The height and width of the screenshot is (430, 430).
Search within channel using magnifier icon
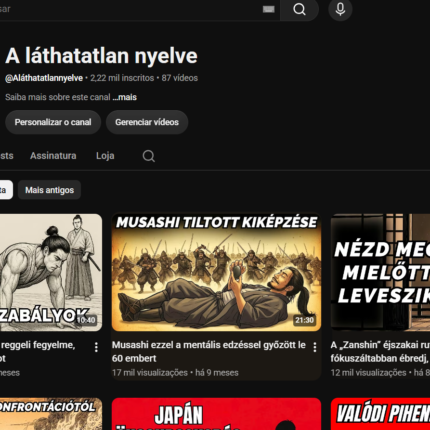(149, 156)
